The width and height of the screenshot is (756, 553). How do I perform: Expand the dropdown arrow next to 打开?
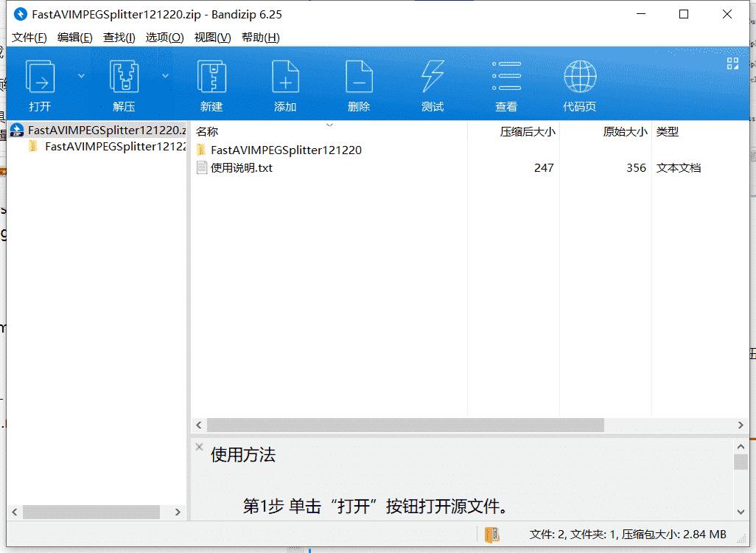click(x=81, y=76)
